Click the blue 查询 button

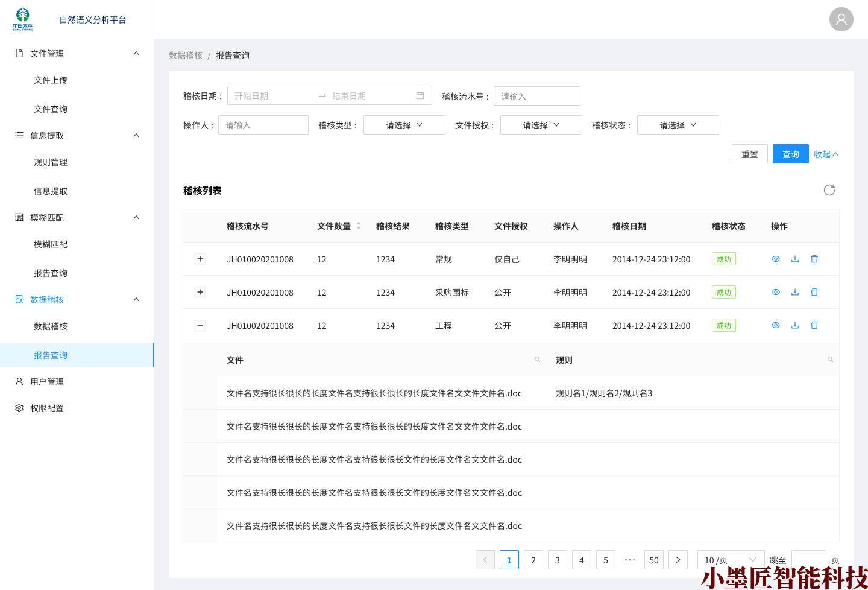pyautogui.click(x=790, y=154)
